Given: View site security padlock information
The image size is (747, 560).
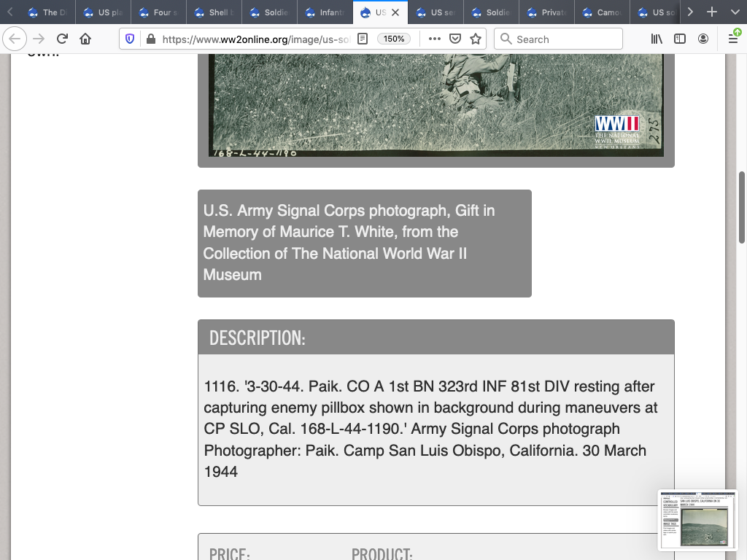Looking at the screenshot, I should click(151, 39).
